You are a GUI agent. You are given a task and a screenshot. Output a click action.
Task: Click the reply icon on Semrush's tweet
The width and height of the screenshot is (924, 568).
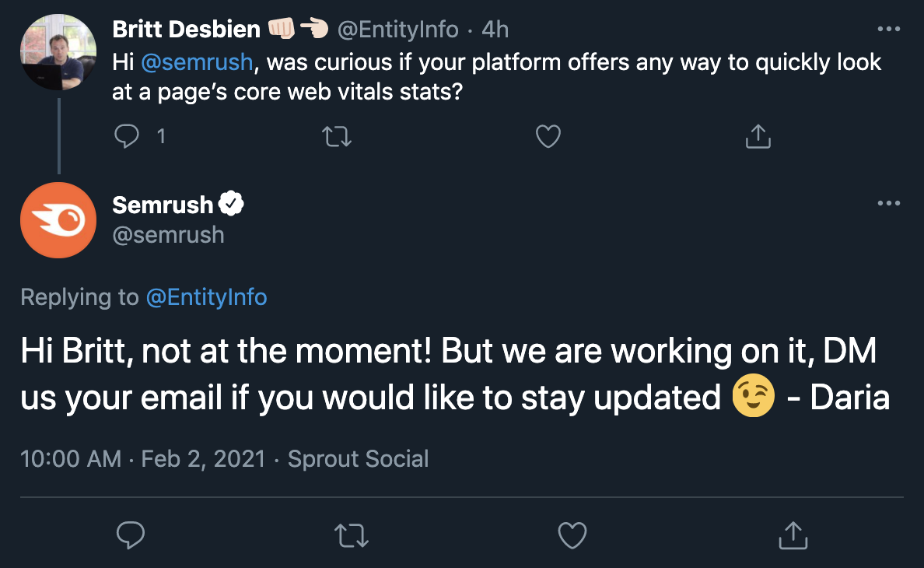(131, 535)
